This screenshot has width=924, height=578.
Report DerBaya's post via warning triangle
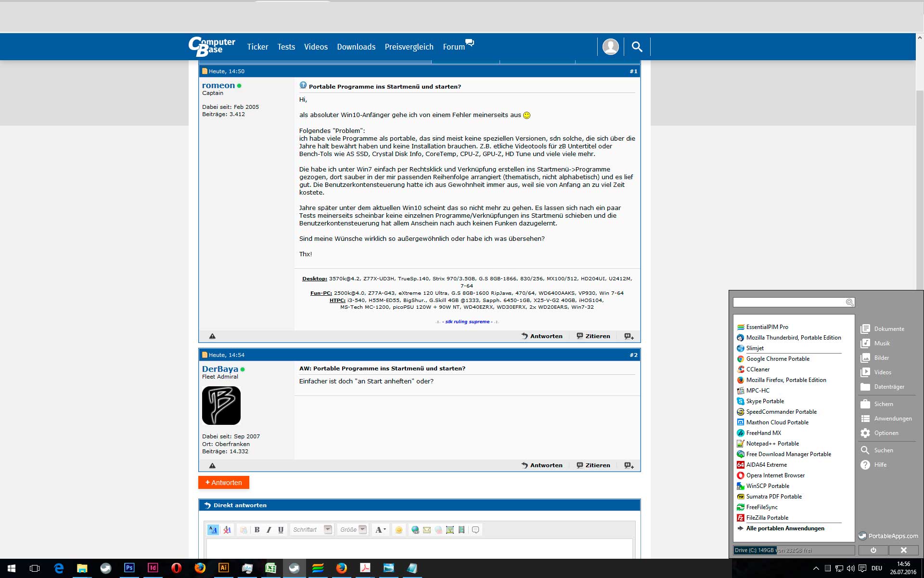pos(212,465)
